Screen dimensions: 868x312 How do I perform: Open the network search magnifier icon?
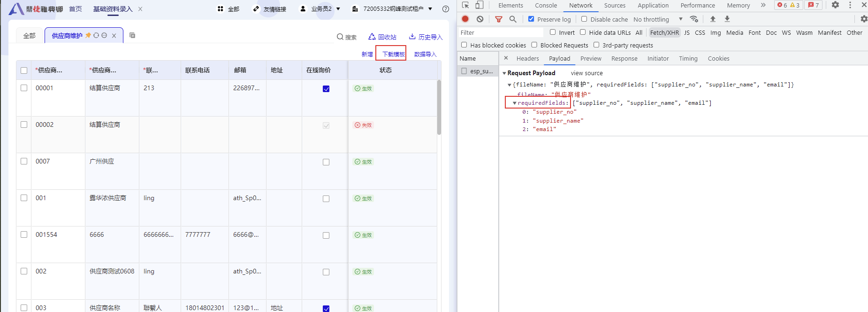[513, 19]
